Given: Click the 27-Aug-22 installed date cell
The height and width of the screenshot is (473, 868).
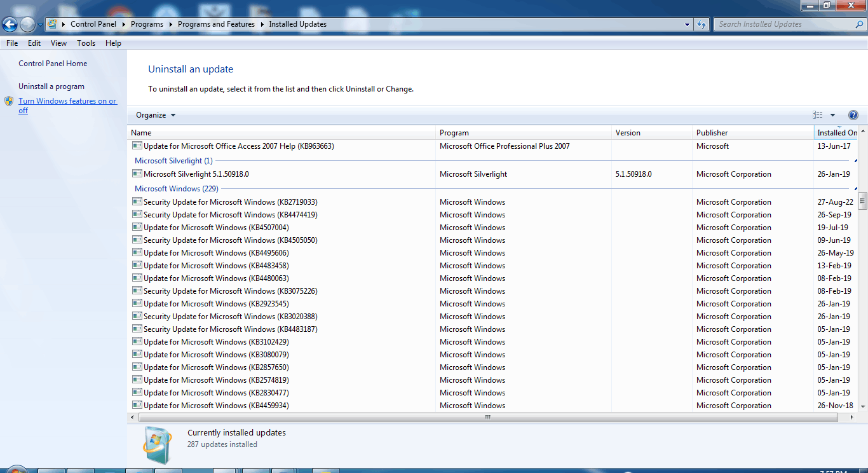Looking at the screenshot, I should pyautogui.click(x=835, y=202).
